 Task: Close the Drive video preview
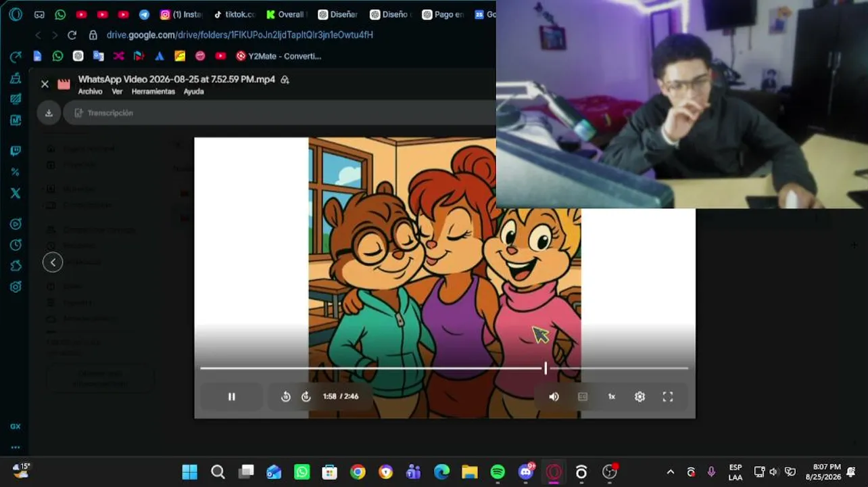[x=45, y=84]
